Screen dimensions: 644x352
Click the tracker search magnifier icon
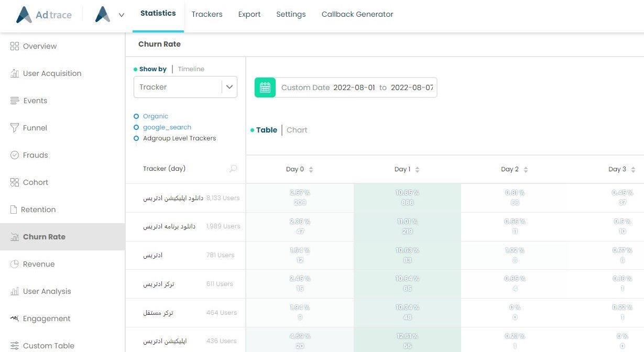(233, 169)
